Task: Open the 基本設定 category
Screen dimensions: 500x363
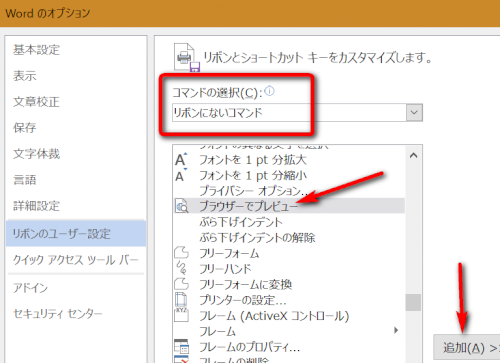Action: point(36,50)
